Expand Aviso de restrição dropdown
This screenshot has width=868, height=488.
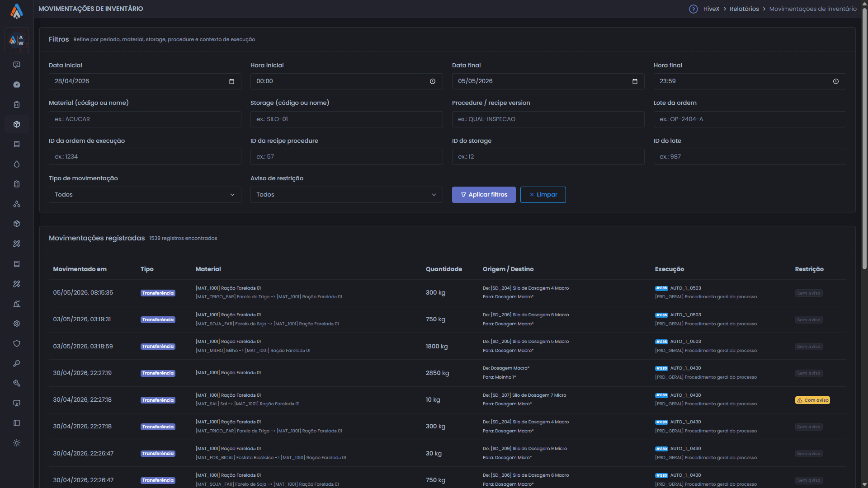coord(346,195)
